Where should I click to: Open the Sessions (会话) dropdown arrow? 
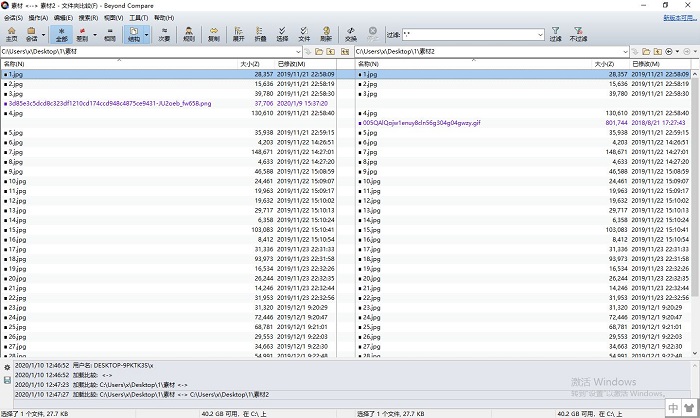point(43,34)
